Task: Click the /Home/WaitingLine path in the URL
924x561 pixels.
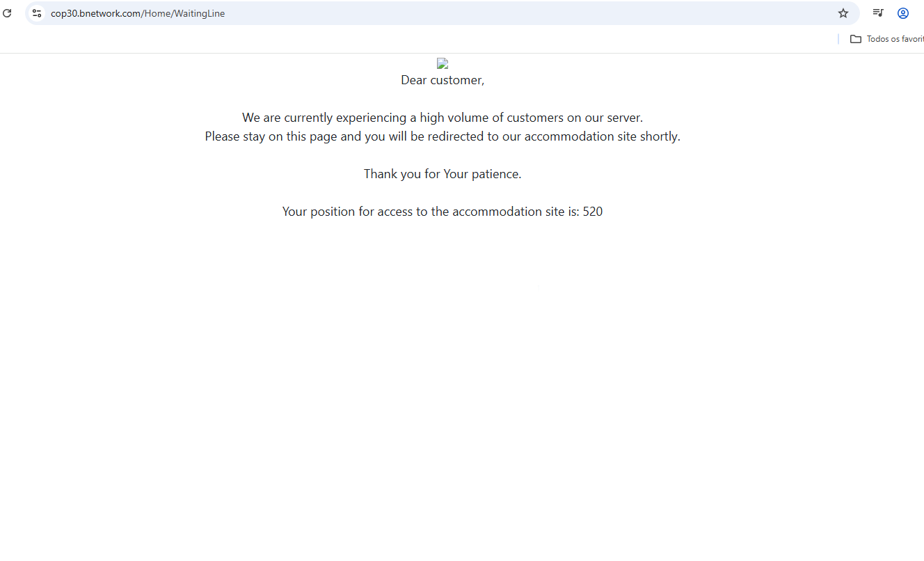Action: coord(184,13)
